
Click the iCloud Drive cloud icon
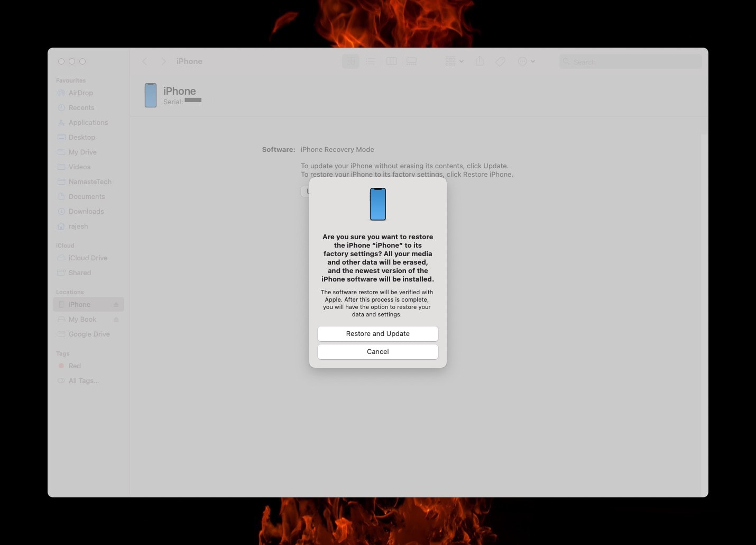click(61, 258)
